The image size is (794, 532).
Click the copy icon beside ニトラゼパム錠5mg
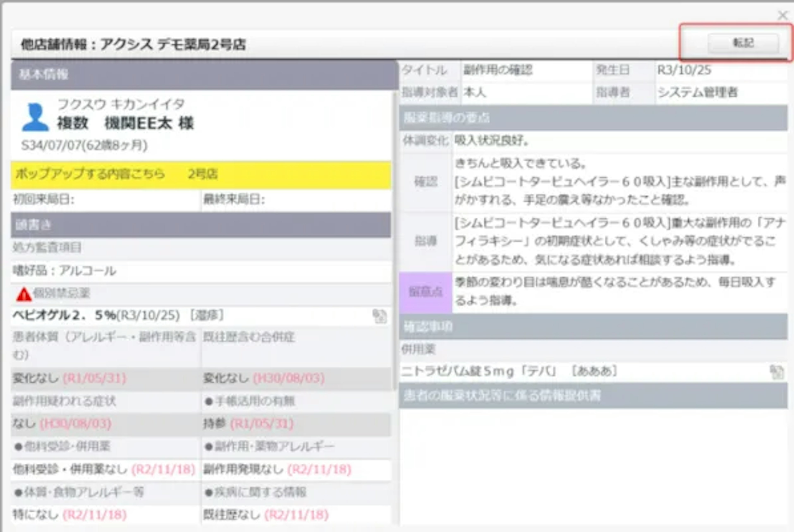click(x=777, y=372)
